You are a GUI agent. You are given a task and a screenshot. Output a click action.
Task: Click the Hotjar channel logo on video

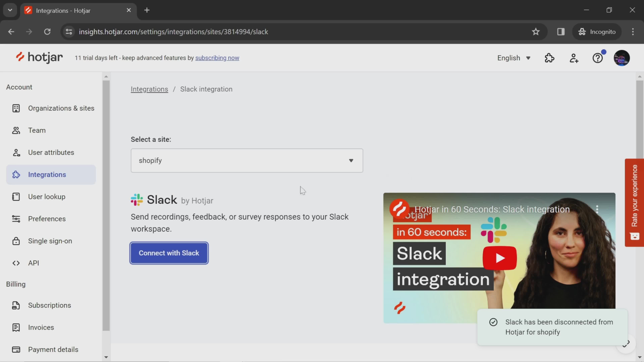pyautogui.click(x=399, y=209)
